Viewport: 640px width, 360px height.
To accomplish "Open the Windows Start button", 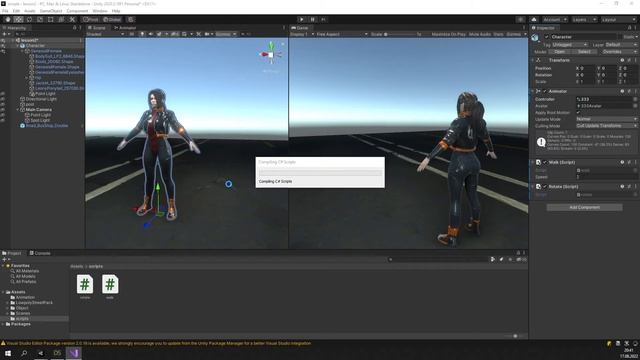I will pyautogui.click(x=8, y=353).
